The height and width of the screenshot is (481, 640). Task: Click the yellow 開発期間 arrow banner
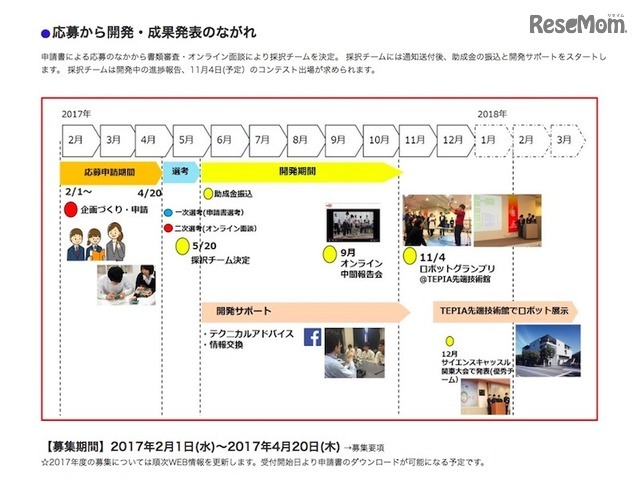[300, 171]
